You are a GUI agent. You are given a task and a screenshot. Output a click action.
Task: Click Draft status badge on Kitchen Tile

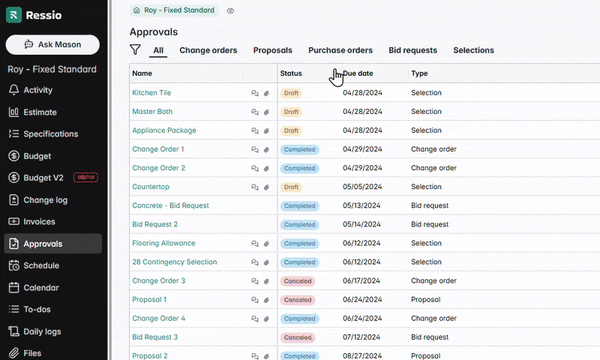pos(291,93)
